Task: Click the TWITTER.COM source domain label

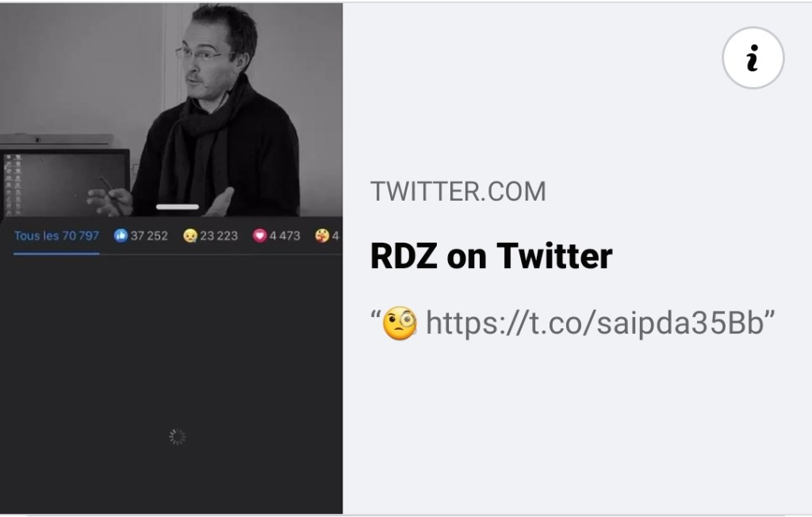Action: [458, 191]
